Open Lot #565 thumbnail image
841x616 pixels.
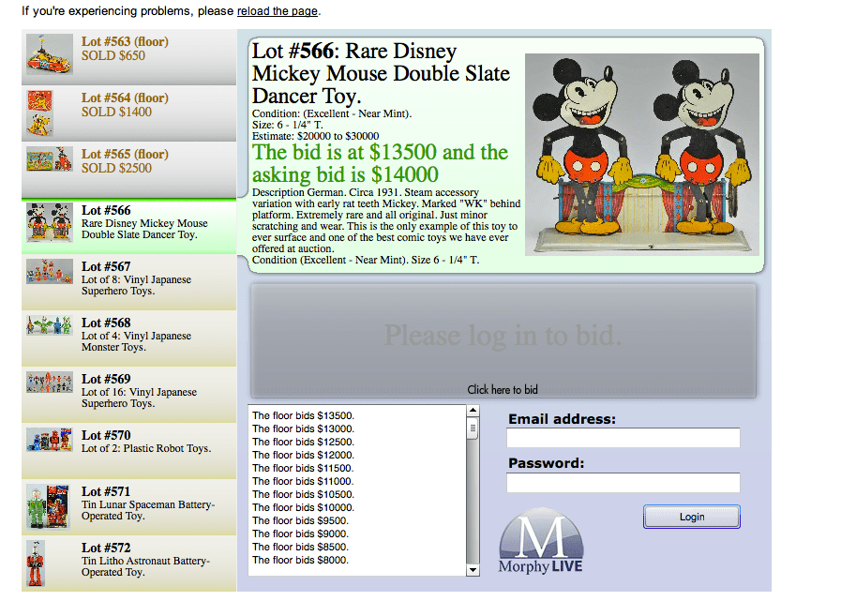tap(50, 158)
